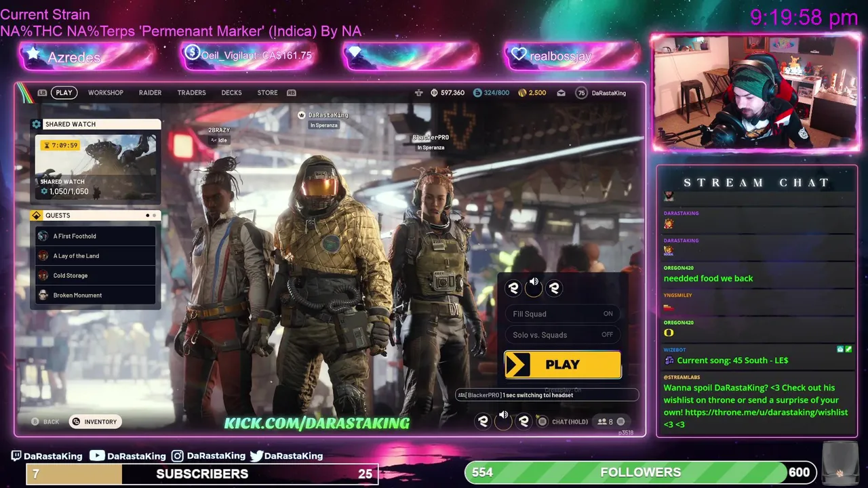
Task: Click the Azredes star banner
Action: 87,56
